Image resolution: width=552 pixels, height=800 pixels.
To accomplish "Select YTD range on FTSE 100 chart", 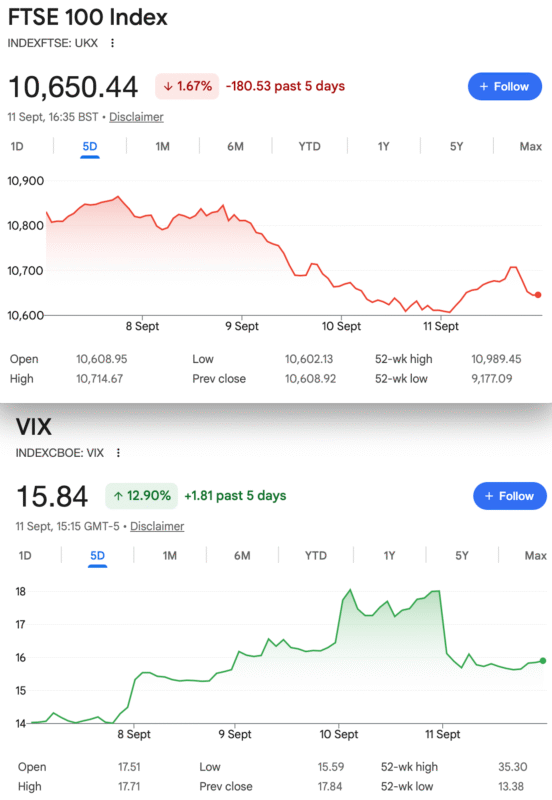I will (309, 146).
